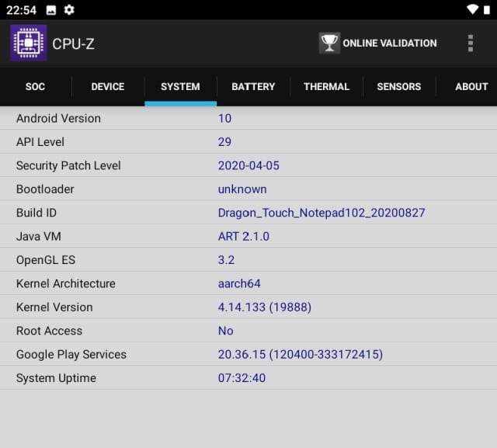Open the DEVICE tab
Screen dimensions: 497x448
pyautogui.click(x=108, y=86)
